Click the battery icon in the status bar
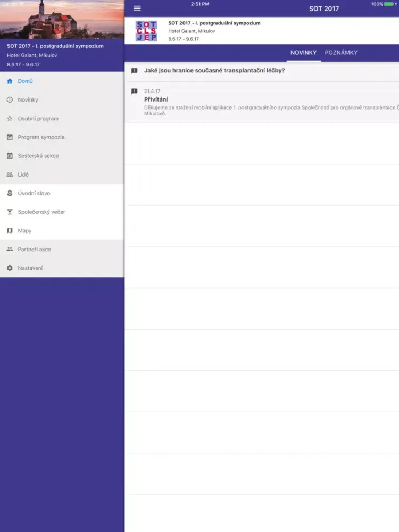The height and width of the screenshot is (532, 399). click(389, 4)
